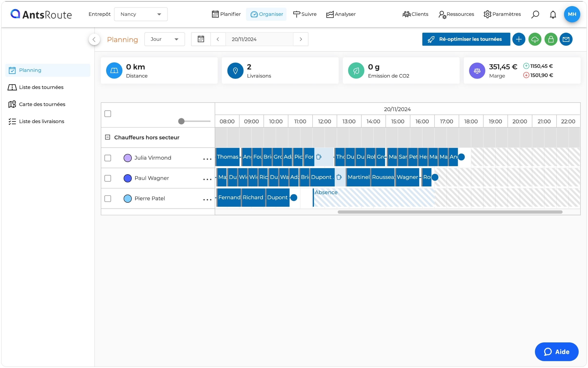Click the end-of-route dot for Paul Wagner
This screenshot has height=368, width=588.
435,177
